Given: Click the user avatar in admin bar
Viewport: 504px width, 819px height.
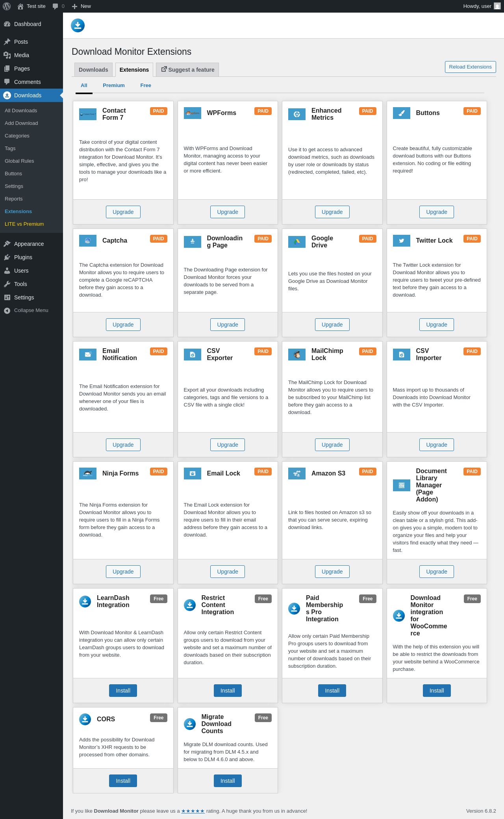Looking at the screenshot, I should 497,6.
